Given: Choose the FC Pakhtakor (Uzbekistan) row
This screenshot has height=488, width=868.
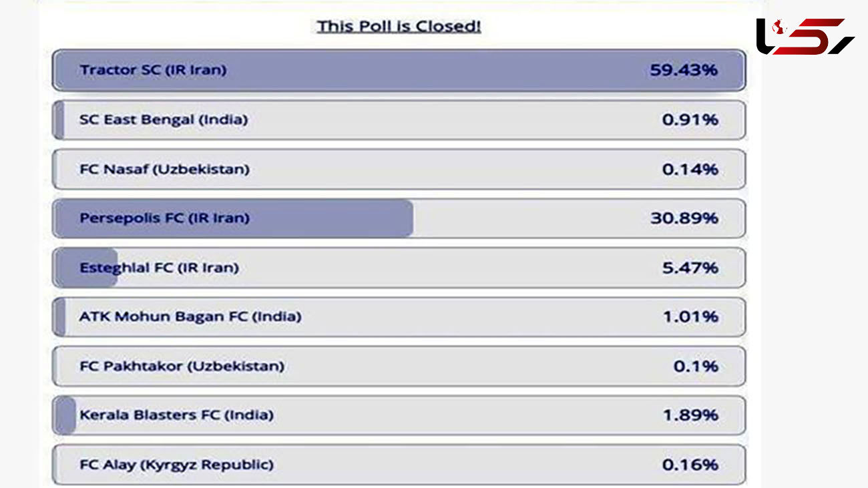Looking at the screenshot, I should pyautogui.click(x=399, y=366).
